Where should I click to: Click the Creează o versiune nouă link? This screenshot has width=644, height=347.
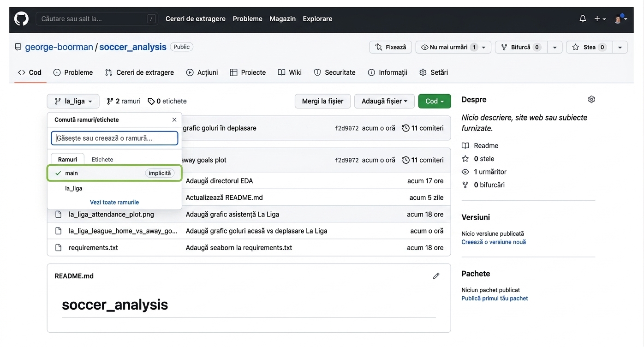(x=494, y=242)
